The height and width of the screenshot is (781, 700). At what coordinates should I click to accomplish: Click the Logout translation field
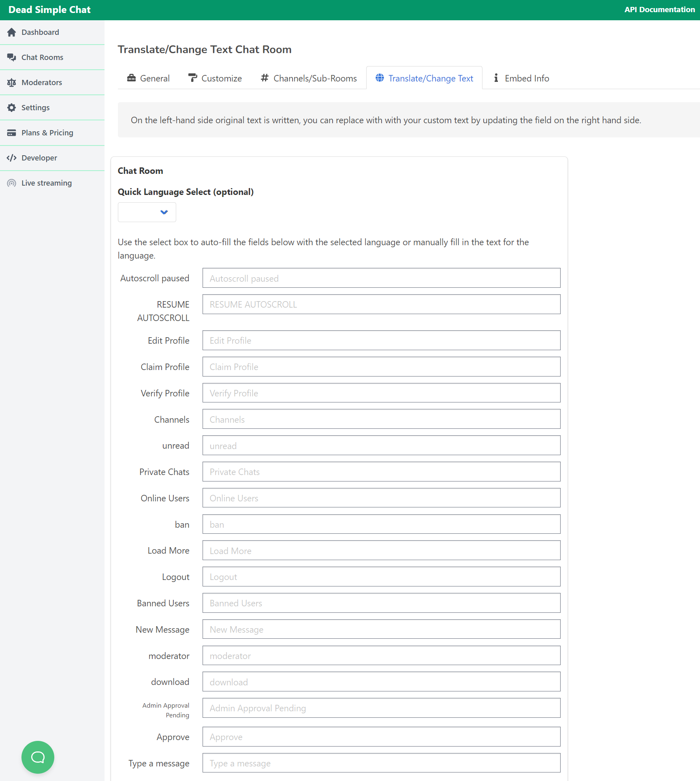point(381,576)
